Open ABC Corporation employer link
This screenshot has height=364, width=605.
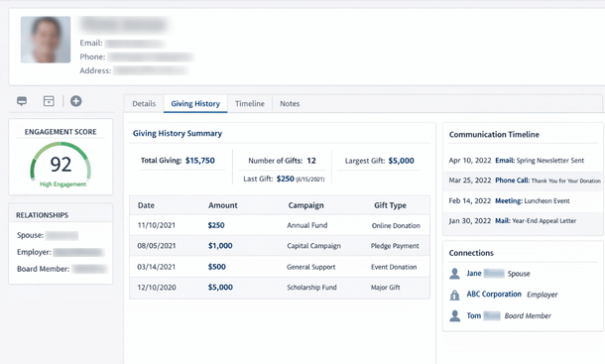494,295
